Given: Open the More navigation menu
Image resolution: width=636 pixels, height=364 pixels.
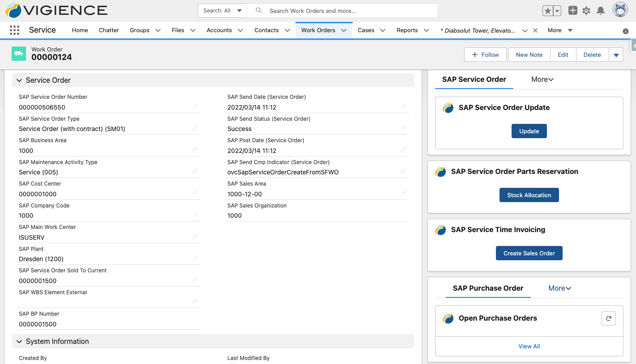Looking at the screenshot, I should click(x=560, y=30).
